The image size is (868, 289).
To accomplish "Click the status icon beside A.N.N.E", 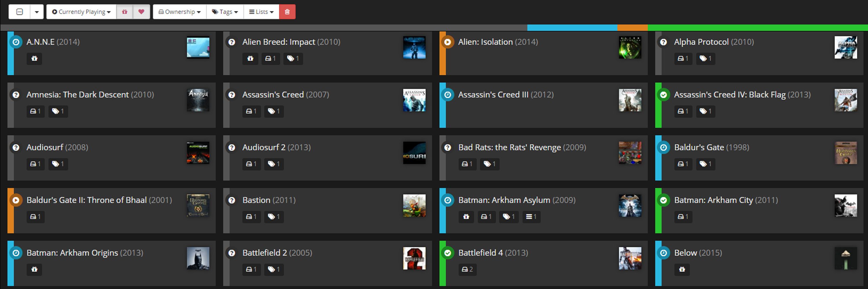I will pyautogui.click(x=16, y=42).
